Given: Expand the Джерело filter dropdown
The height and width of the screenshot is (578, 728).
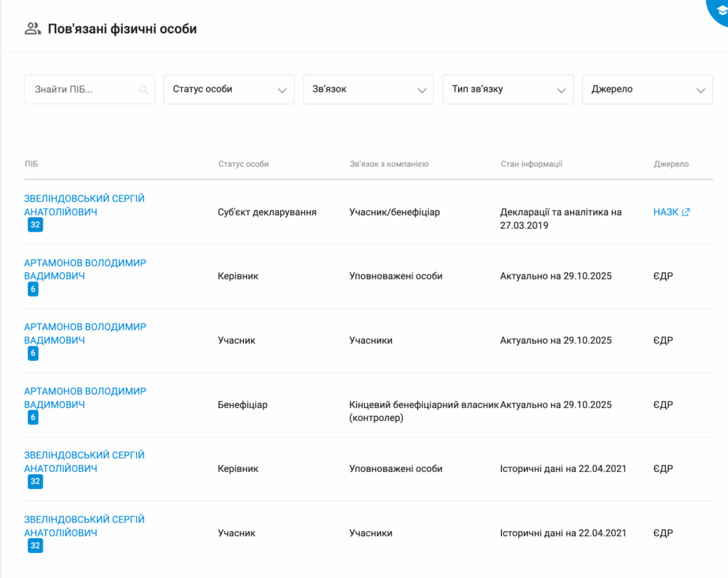Looking at the screenshot, I should [647, 90].
